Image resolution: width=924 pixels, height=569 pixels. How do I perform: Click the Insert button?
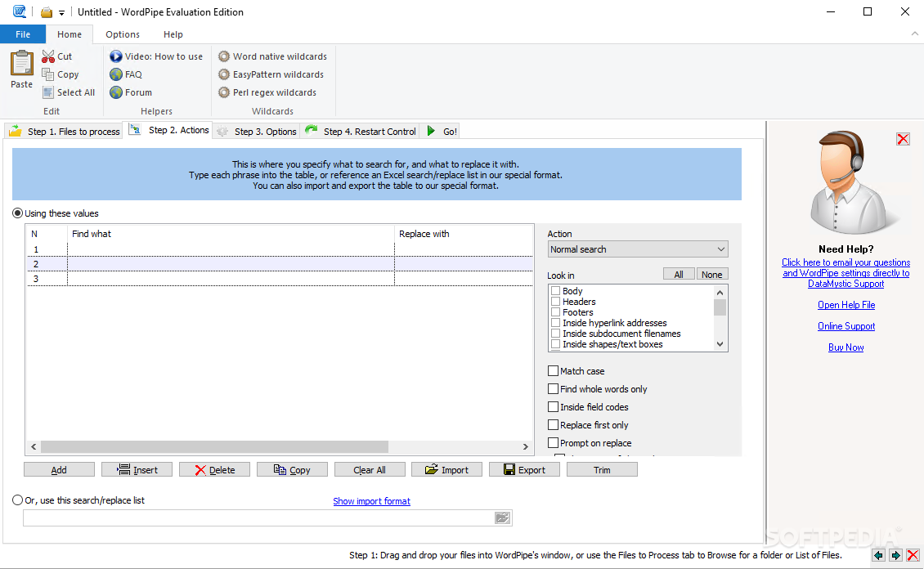pos(137,469)
